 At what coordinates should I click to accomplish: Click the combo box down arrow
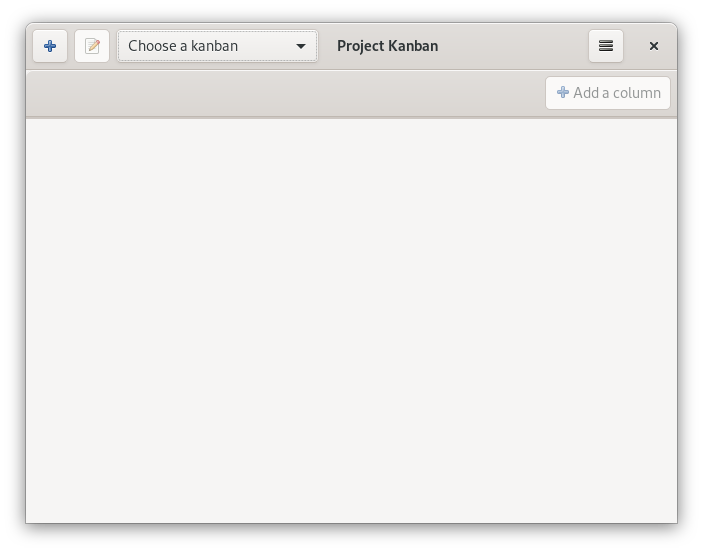[x=300, y=46]
